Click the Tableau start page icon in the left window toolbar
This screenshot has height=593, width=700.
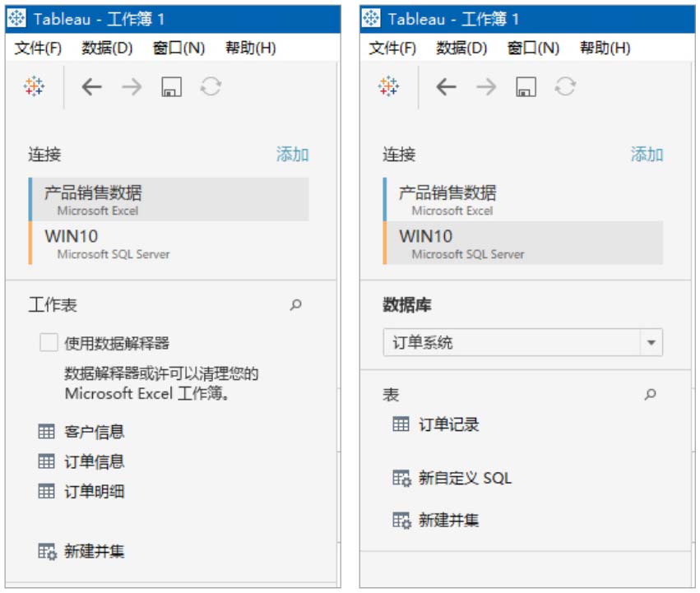(x=35, y=86)
